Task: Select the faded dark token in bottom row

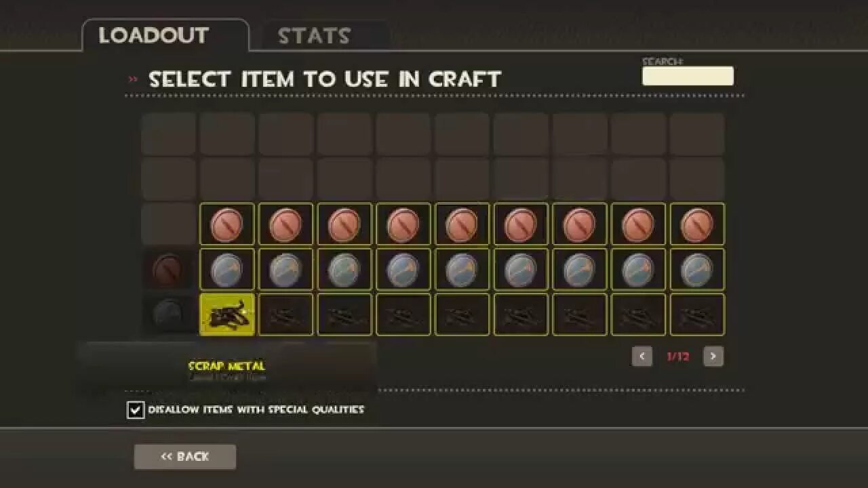Action: [x=168, y=314]
